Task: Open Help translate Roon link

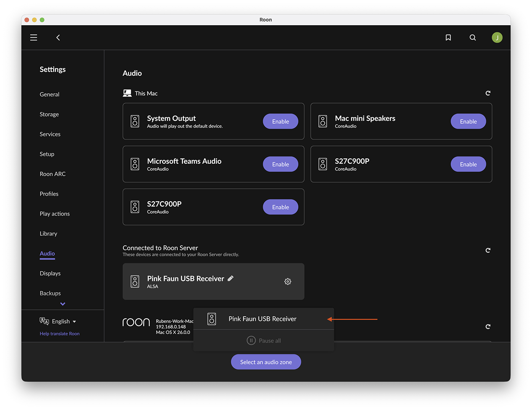Action: (x=60, y=334)
